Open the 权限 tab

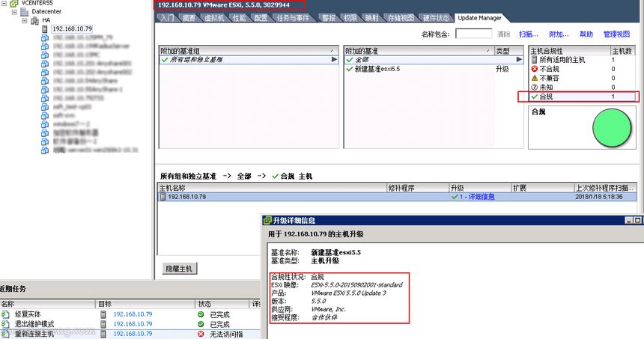(350, 18)
